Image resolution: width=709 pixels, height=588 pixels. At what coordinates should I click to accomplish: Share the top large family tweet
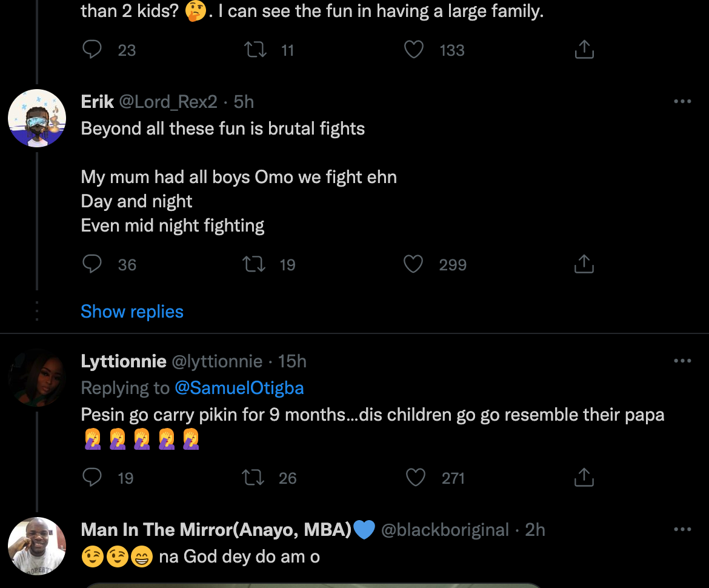point(584,50)
